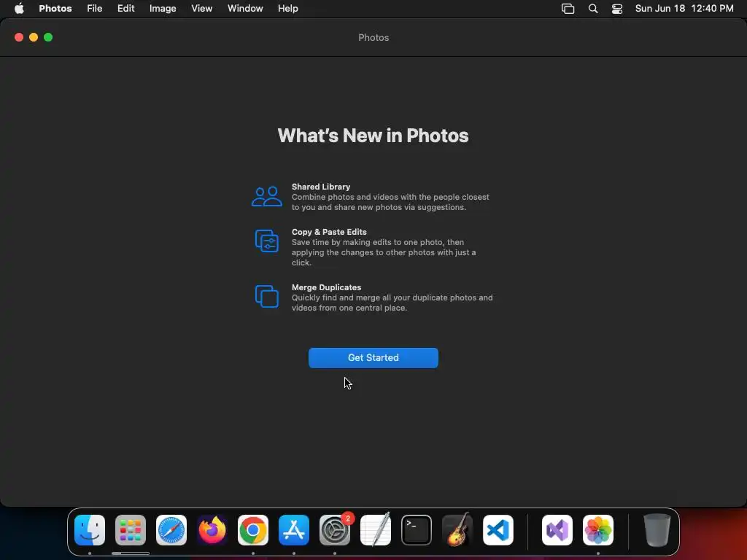Launch Firefox from the Dock

click(212, 530)
